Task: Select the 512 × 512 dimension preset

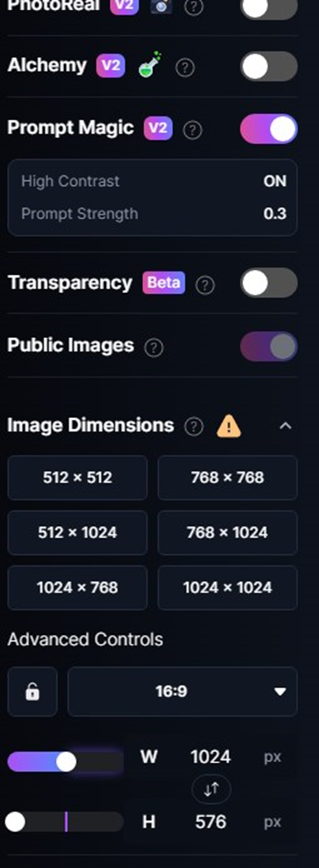Action: tap(78, 477)
